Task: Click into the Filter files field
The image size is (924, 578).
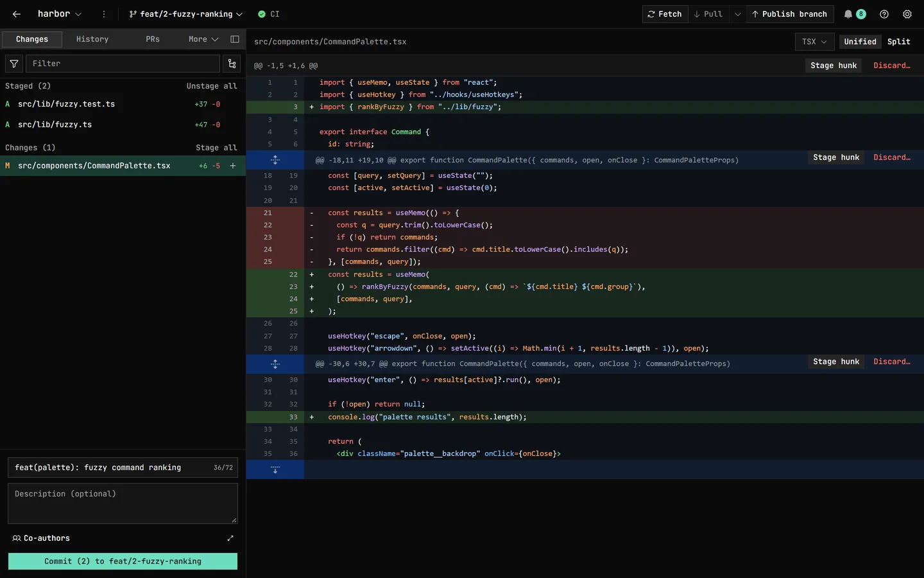Action: [123, 64]
